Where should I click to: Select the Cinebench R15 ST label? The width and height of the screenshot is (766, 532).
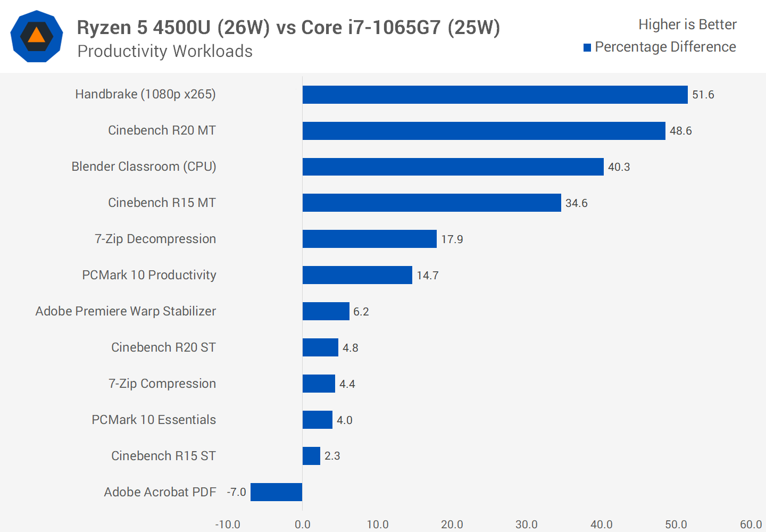point(163,456)
